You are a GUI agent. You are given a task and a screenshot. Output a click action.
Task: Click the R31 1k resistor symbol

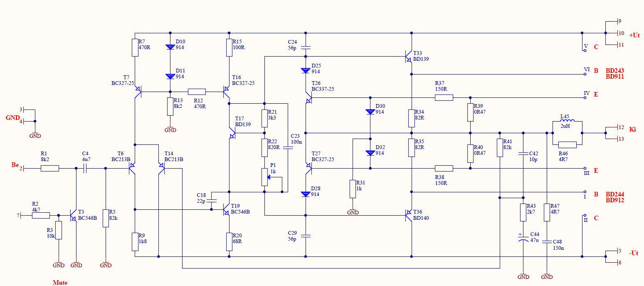[x=353, y=189]
